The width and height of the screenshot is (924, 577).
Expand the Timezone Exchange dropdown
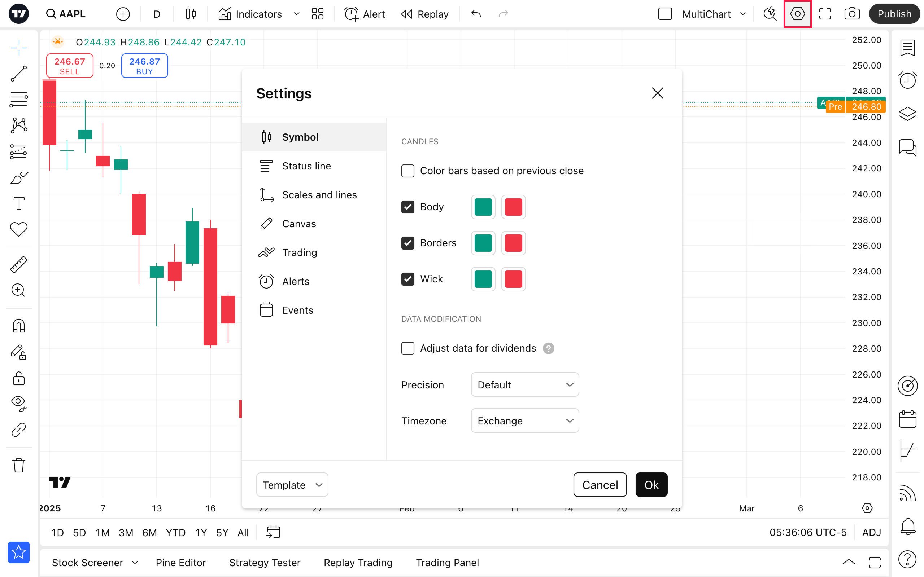(x=524, y=420)
